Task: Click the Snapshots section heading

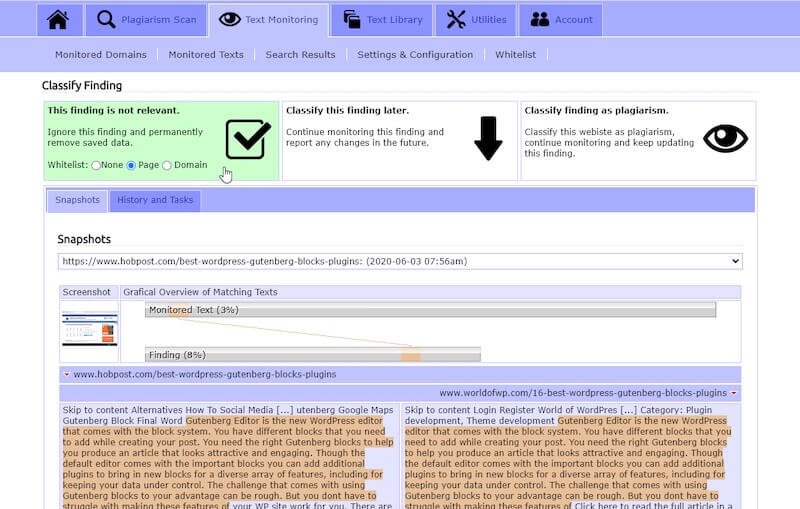Action: [84, 239]
